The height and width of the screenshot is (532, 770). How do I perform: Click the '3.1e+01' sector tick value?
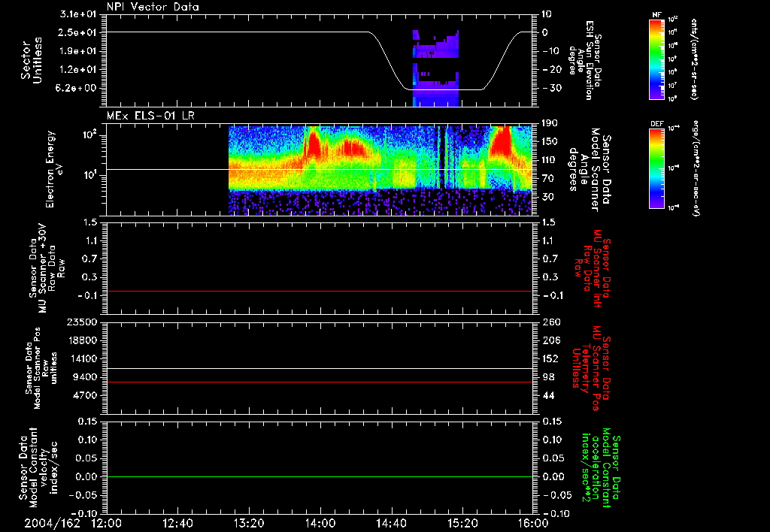tap(78, 14)
